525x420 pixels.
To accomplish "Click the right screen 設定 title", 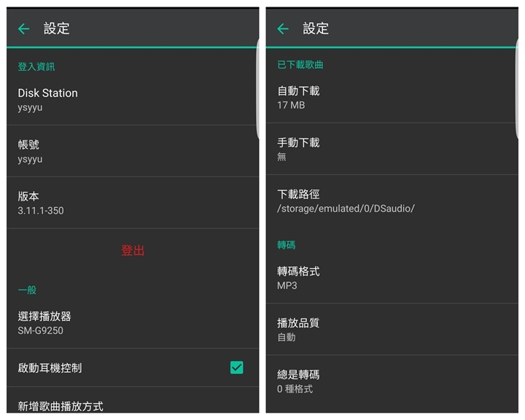I will pyautogui.click(x=316, y=28).
